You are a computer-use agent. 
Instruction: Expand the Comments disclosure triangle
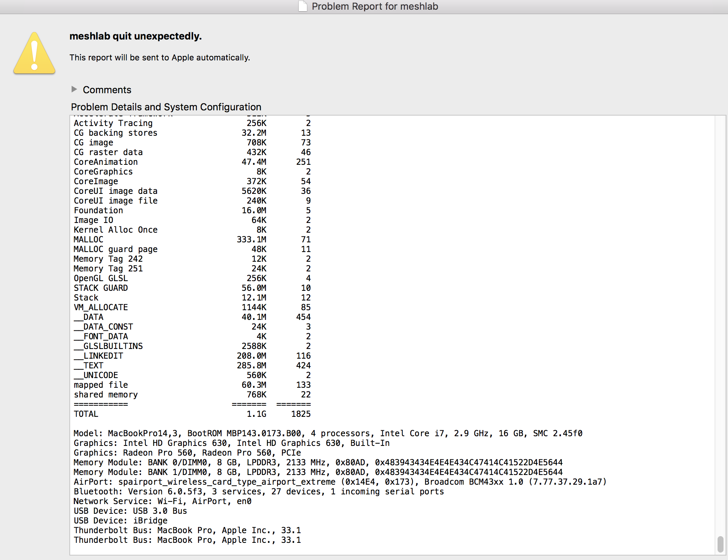tap(74, 89)
